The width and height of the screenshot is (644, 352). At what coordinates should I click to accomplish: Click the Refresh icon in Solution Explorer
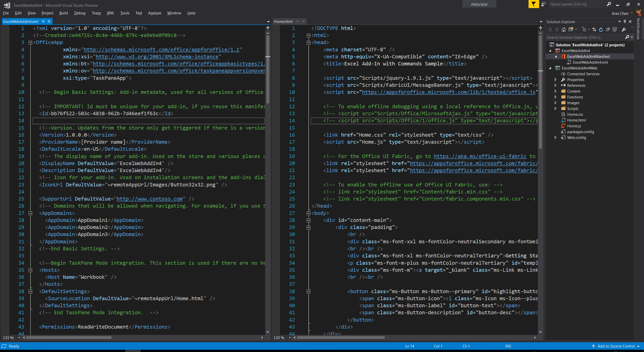(601, 29)
